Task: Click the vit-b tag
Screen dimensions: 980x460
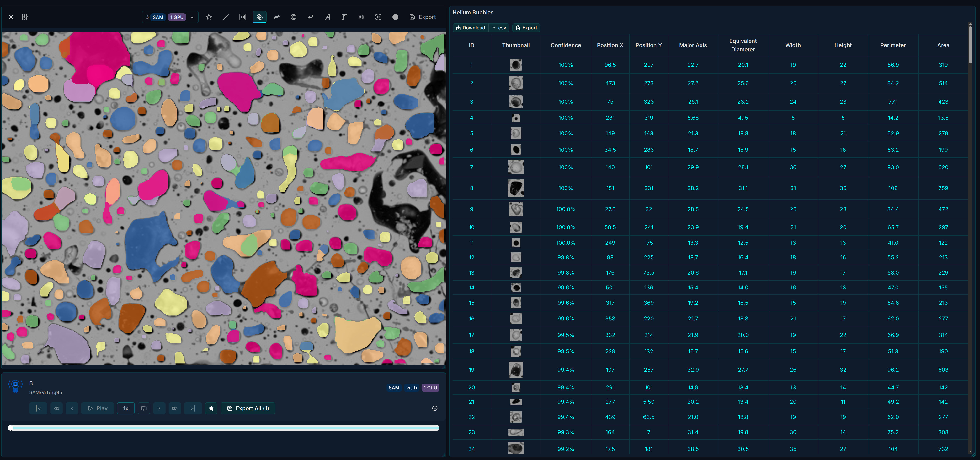Action: tap(411, 388)
